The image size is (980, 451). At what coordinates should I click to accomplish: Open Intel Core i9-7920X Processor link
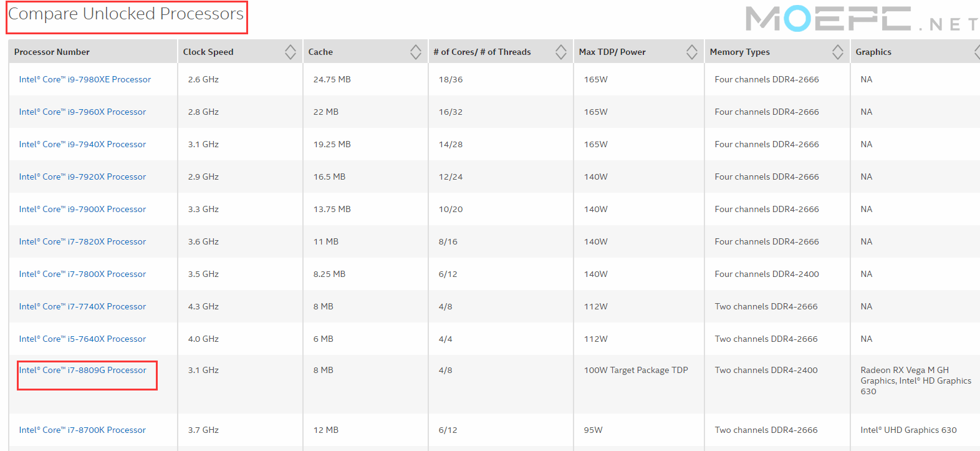(x=82, y=177)
